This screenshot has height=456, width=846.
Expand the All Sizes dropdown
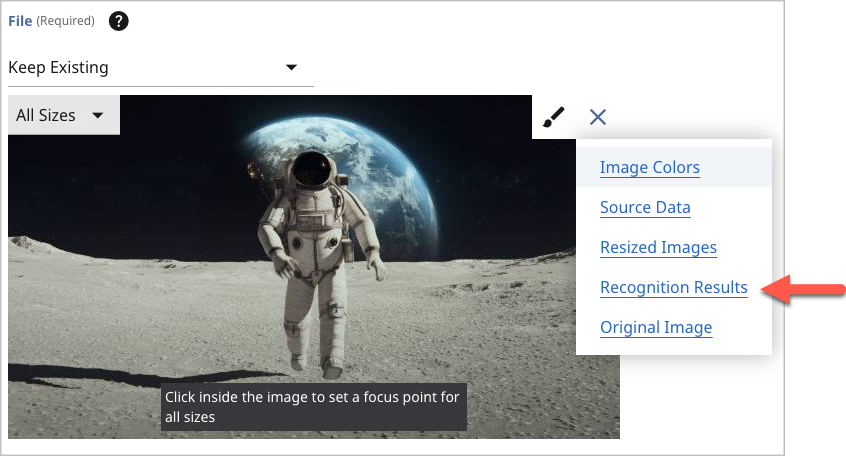[64, 115]
